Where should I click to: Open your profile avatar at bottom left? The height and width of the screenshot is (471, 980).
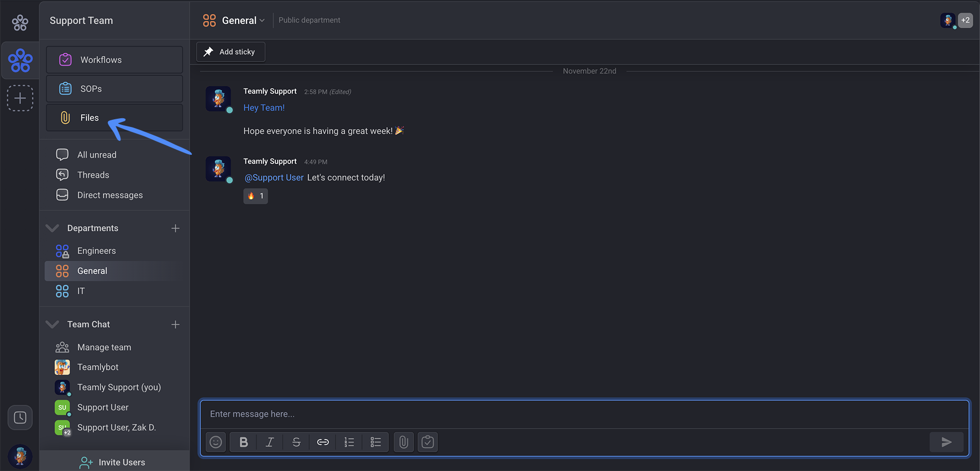click(20, 456)
